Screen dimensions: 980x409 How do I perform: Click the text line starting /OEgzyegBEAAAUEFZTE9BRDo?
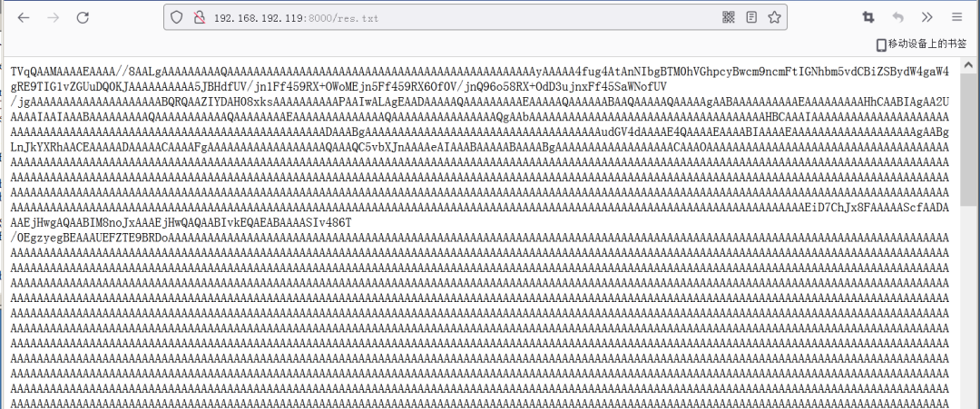479,238
